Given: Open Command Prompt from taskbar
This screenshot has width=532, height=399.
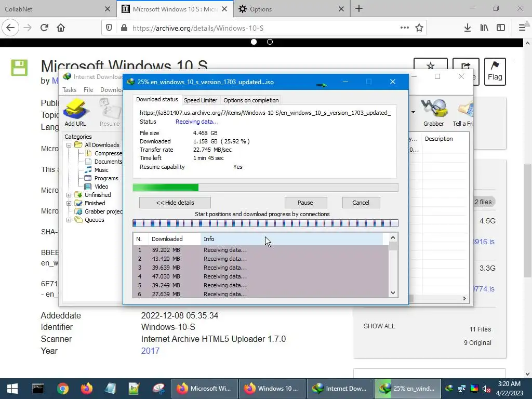Looking at the screenshot, I should 38,389.
